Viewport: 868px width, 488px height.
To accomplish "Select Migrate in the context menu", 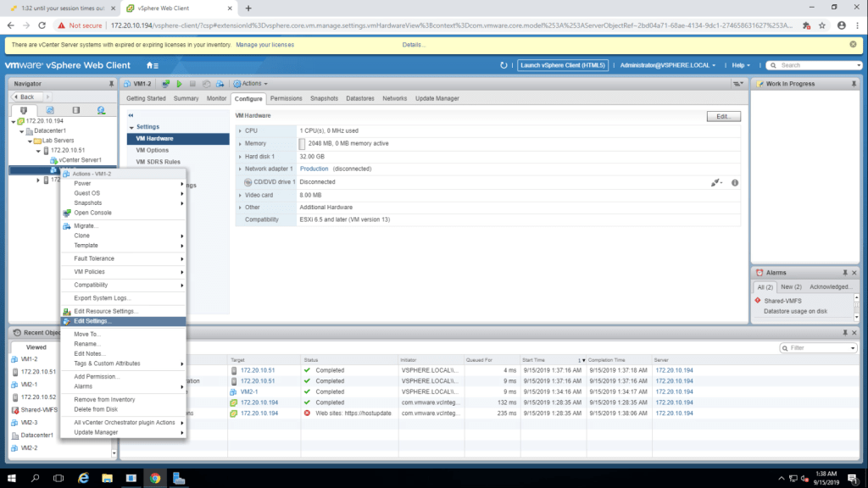I will 86,225.
